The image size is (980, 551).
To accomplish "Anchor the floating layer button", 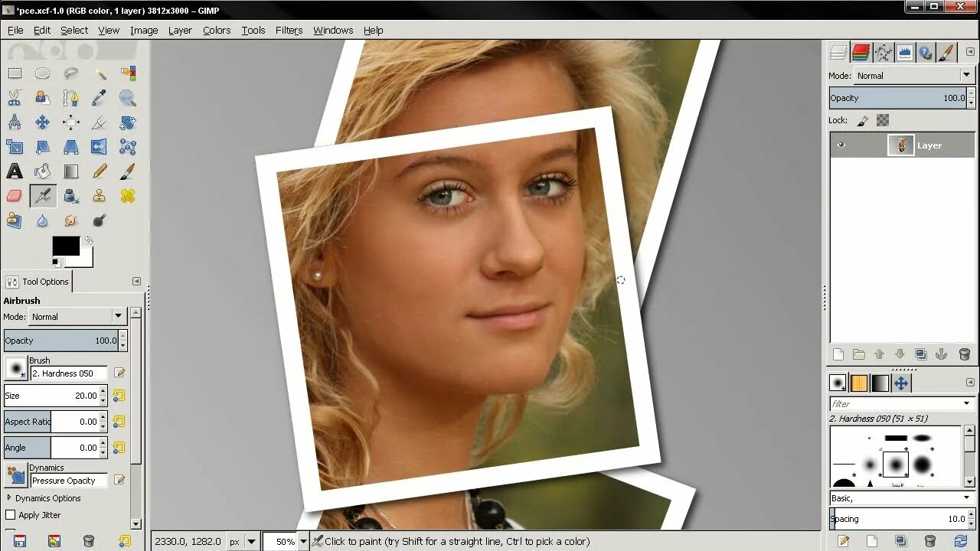I will coord(942,354).
